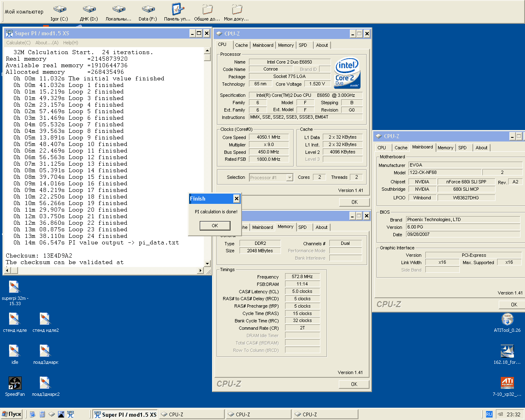The image size is (525, 420).
Task: Click the Super PI title bar icon
Action: click(9, 33)
